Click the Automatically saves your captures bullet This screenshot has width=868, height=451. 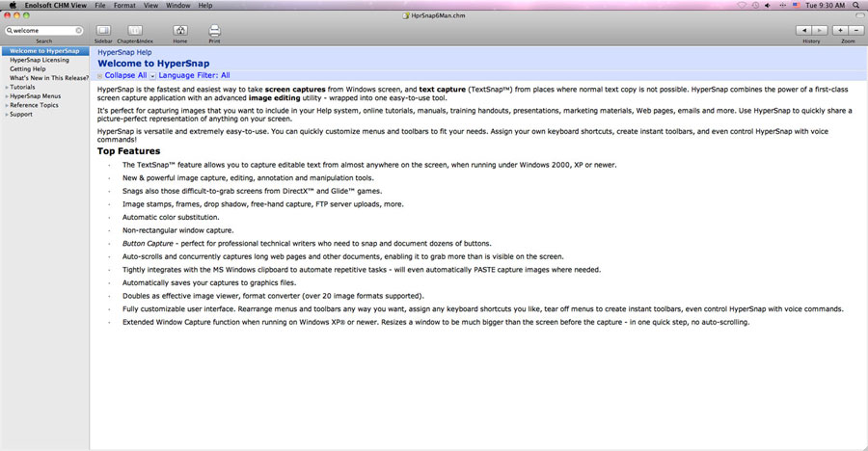209,282
